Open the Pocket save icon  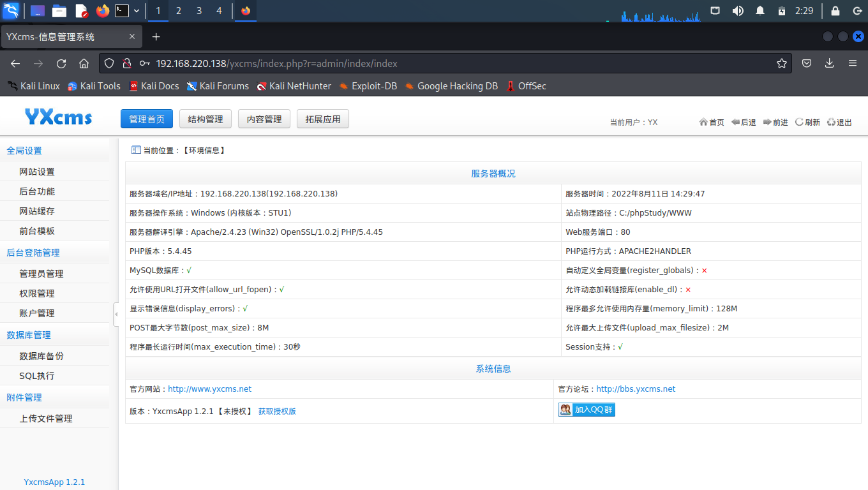tap(807, 63)
